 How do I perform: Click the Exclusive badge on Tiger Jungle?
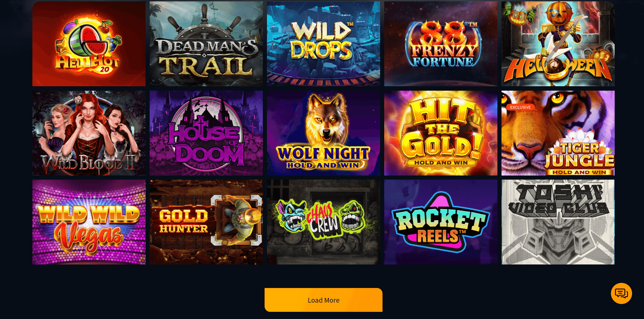tap(520, 107)
